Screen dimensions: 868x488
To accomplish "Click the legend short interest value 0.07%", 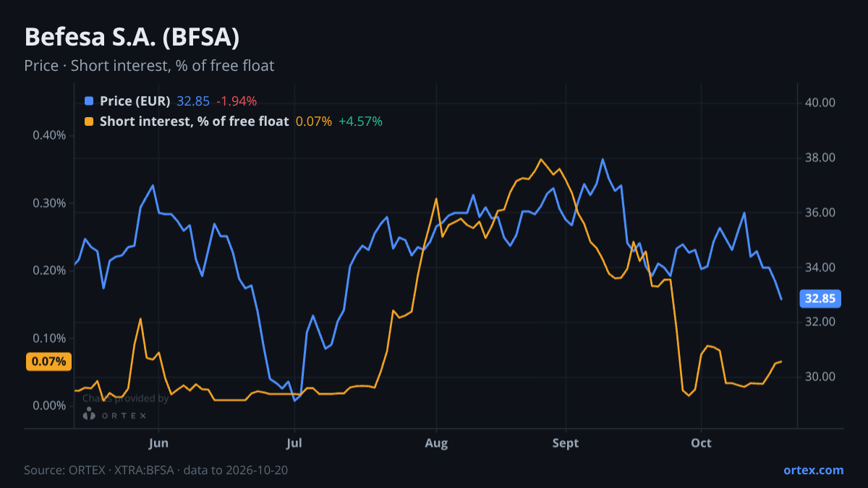I will pos(314,121).
